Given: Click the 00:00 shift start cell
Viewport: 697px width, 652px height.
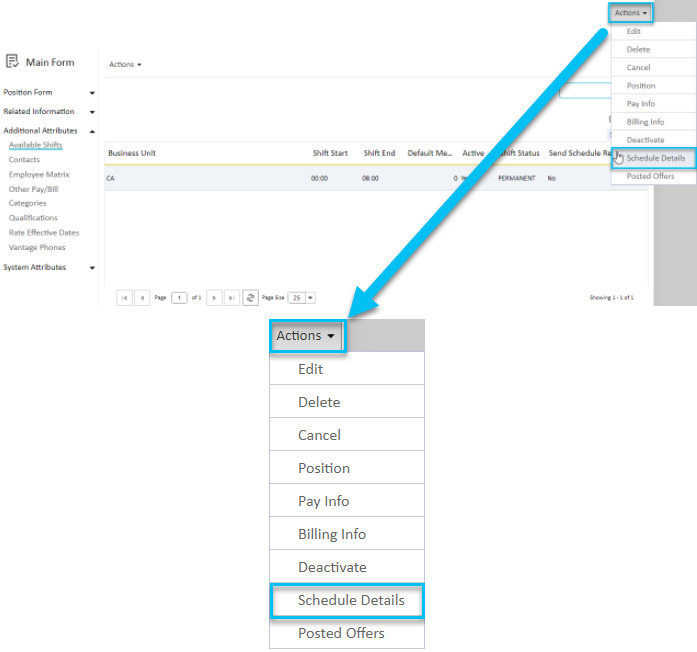Looking at the screenshot, I should 319,178.
